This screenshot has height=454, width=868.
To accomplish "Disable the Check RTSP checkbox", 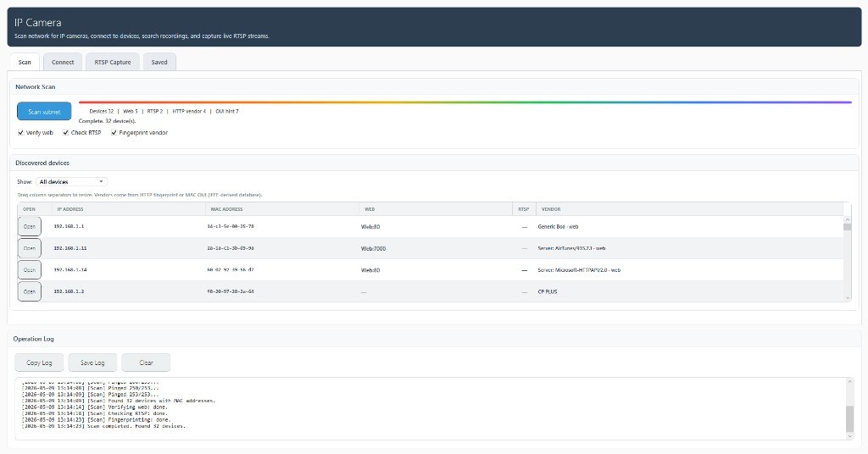I will click(65, 133).
